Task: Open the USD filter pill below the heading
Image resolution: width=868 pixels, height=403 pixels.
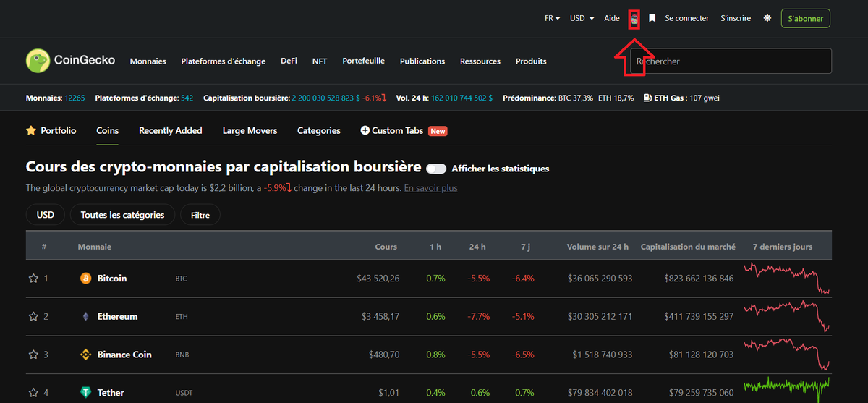Action: click(46, 215)
